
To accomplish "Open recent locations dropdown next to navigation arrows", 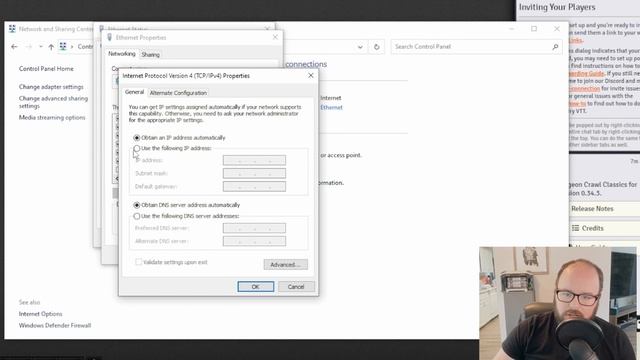I will click(40, 47).
